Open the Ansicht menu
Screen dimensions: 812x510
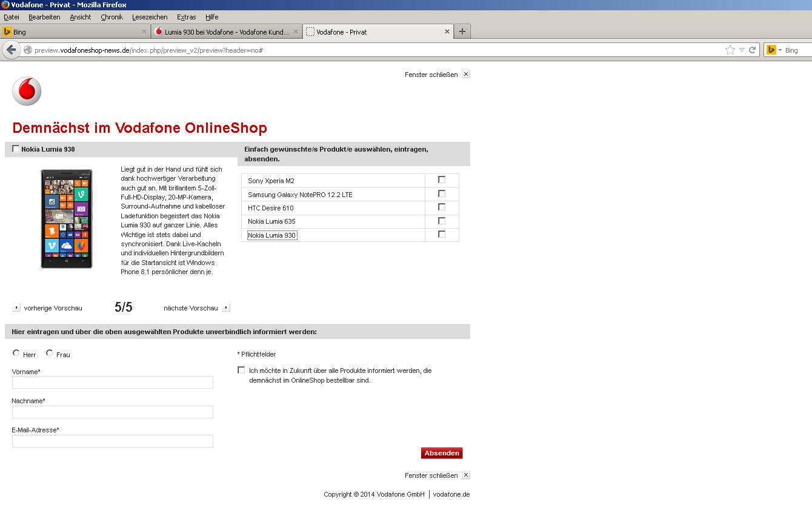(x=81, y=17)
